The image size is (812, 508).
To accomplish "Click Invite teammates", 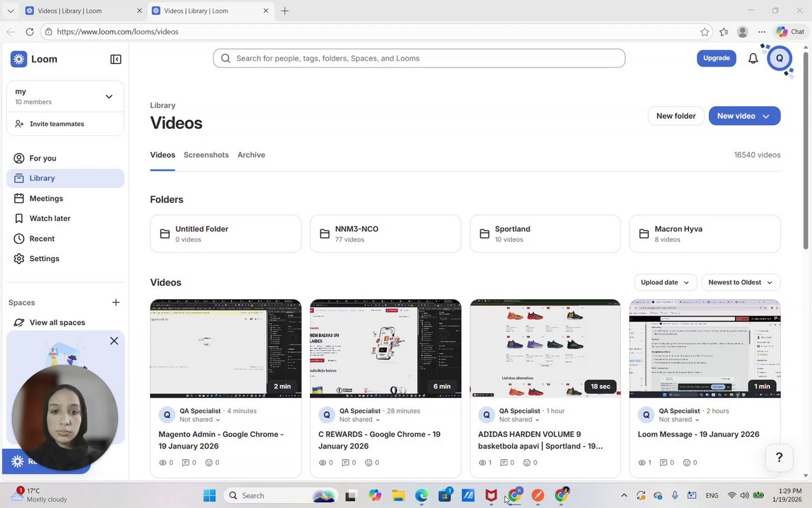I will pyautogui.click(x=65, y=124).
